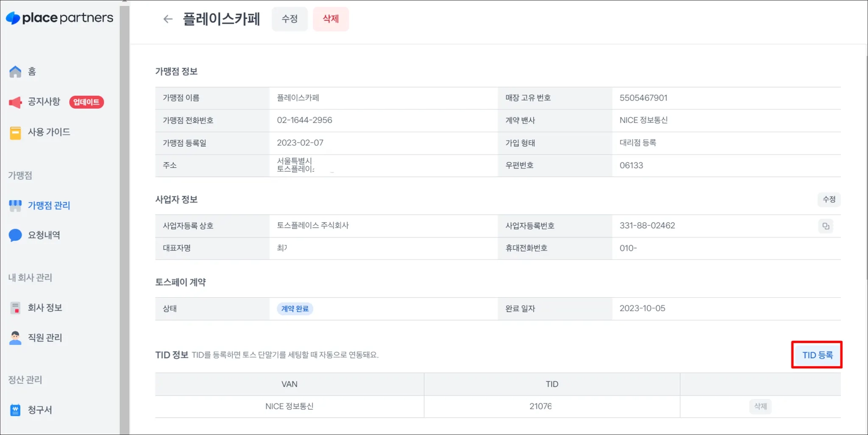This screenshot has width=868, height=435.
Task: Click the TID 정보 section heading
Action: coord(172,355)
